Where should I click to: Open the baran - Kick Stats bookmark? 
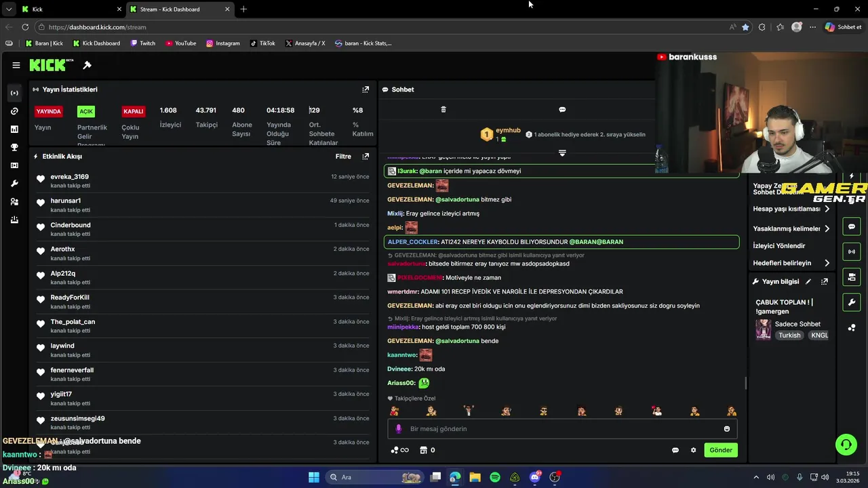(x=363, y=43)
